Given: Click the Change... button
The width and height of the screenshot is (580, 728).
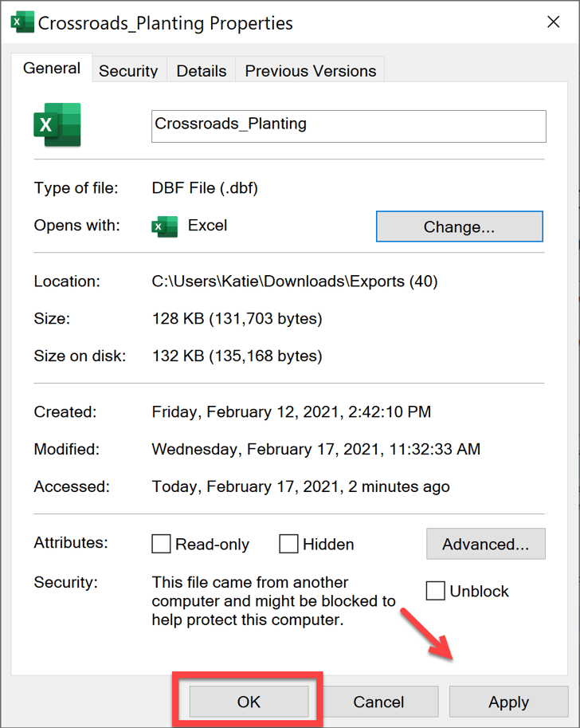Looking at the screenshot, I should (x=460, y=226).
